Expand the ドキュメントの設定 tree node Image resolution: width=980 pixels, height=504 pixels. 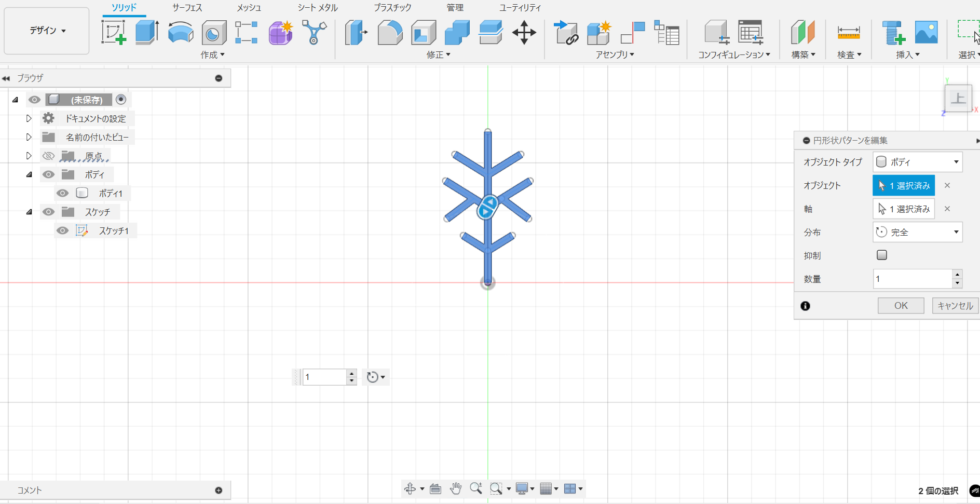pyautogui.click(x=29, y=118)
